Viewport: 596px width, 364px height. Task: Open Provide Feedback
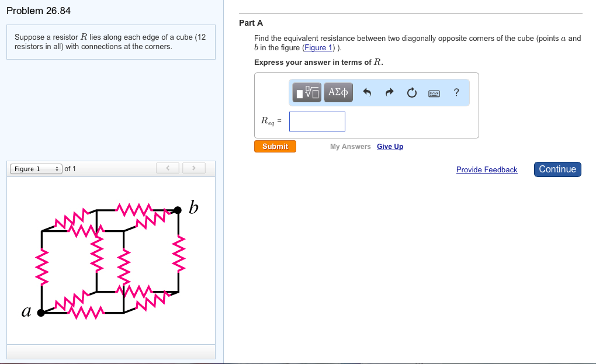tap(487, 169)
